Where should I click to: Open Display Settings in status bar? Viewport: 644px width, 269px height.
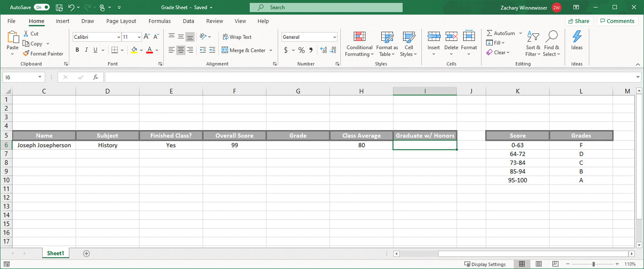click(x=485, y=264)
